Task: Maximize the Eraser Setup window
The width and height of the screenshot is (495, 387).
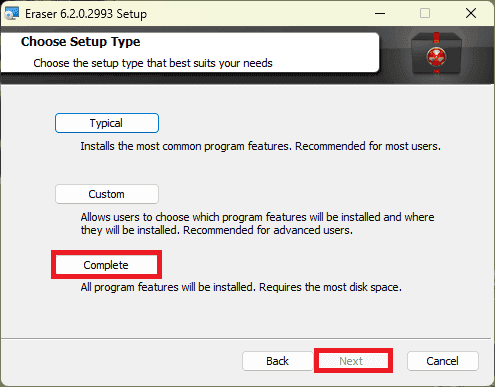Action: click(425, 14)
